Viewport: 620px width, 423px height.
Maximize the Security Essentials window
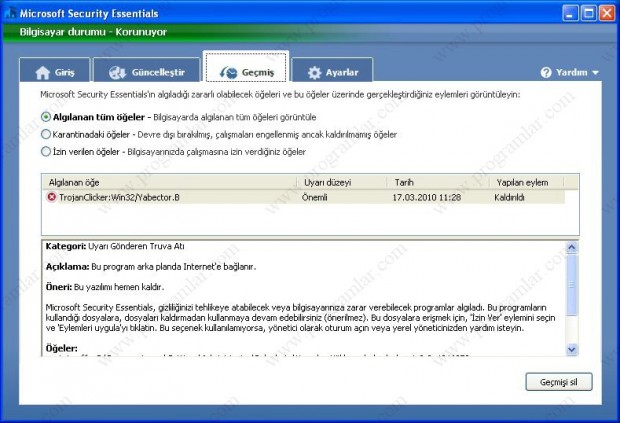click(x=588, y=14)
